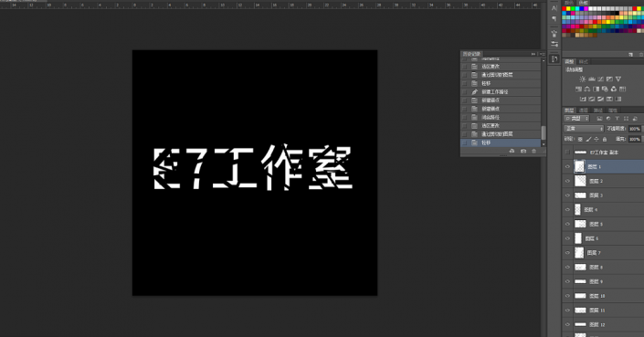644x337 pixels.
Task: Open the History panel flyout menu
Action: (x=542, y=54)
